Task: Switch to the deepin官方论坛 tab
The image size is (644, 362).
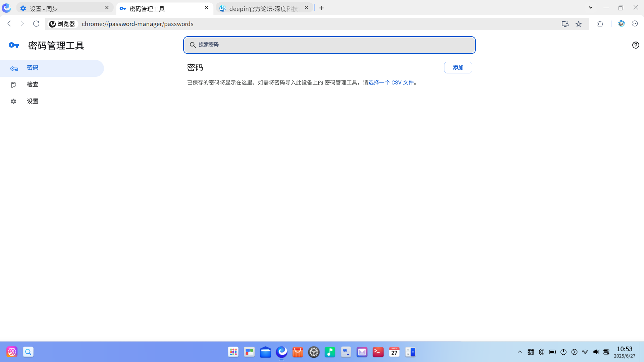Action: point(264,8)
